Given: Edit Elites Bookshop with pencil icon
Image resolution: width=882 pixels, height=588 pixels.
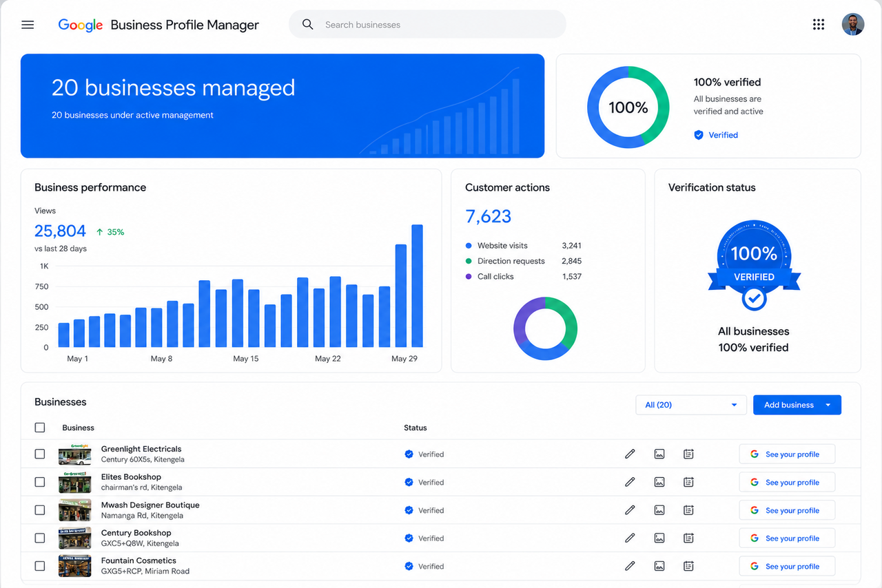Looking at the screenshot, I should pos(630,482).
